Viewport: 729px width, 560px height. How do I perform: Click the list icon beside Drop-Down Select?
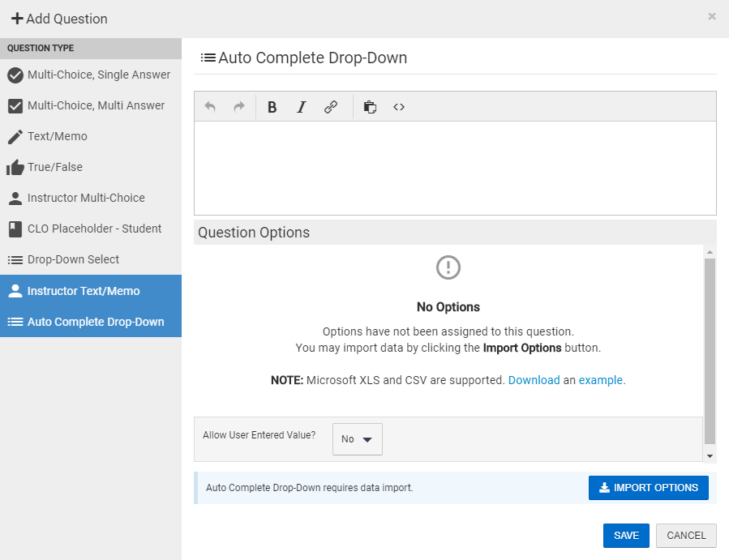15,260
